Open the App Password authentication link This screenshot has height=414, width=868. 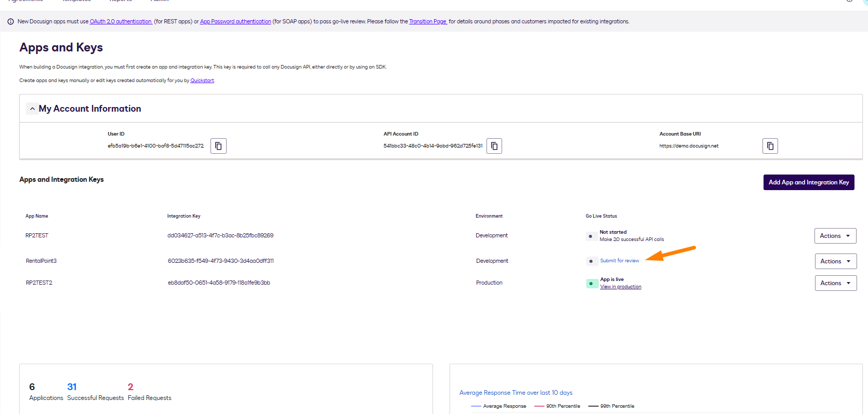click(235, 21)
